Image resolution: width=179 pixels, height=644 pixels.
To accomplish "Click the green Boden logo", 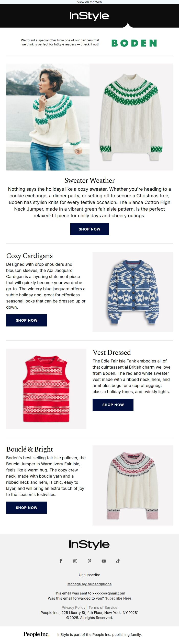I will [x=134, y=43].
